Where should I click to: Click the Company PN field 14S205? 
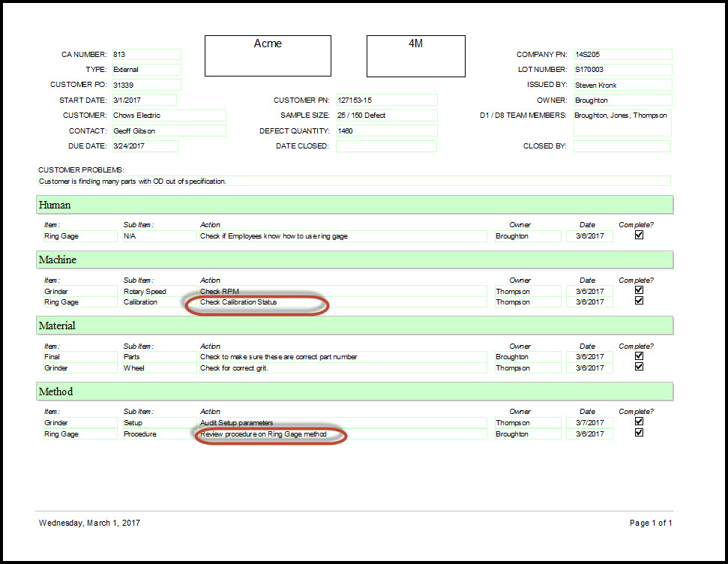coord(622,54)
